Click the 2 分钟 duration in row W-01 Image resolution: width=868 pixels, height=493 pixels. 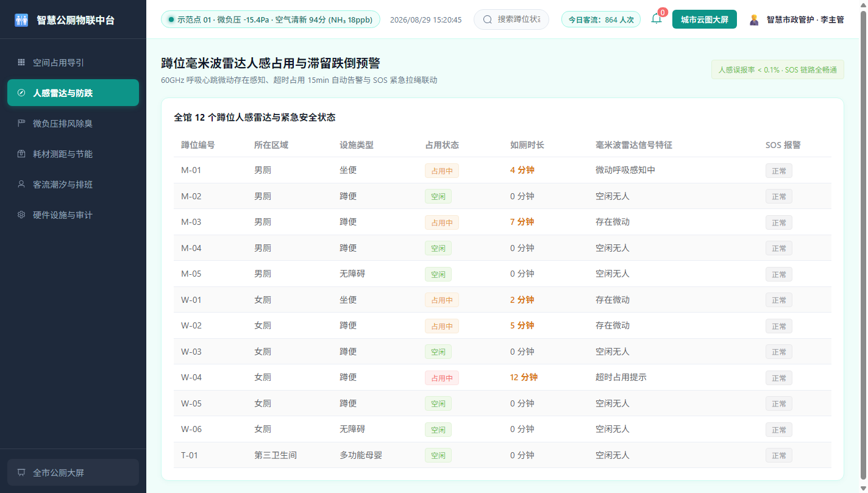[522, 300]
